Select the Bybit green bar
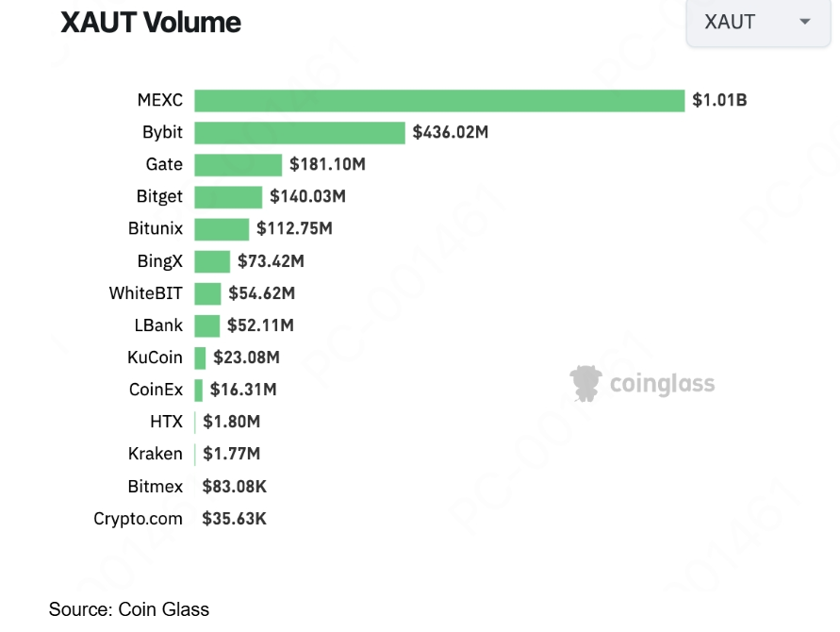The height and width of the screenshot is (632, 840). 300,133
